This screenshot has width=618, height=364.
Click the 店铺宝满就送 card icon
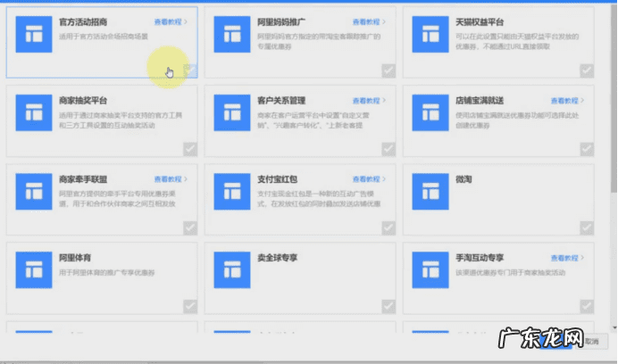pos(430,112)
